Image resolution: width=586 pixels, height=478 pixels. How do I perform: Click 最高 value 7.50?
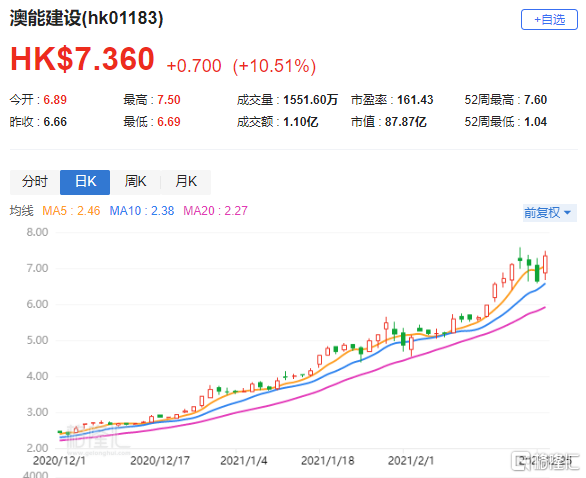click(169, 100)
